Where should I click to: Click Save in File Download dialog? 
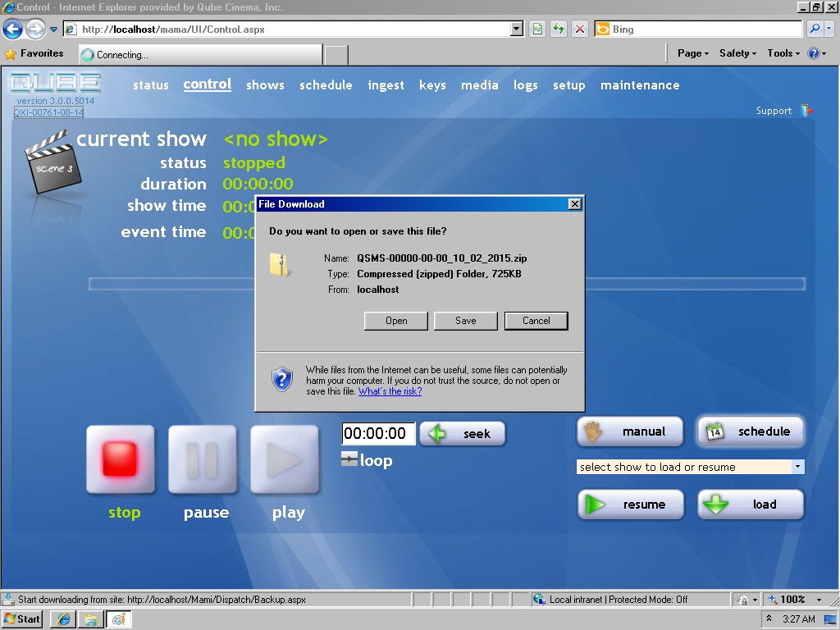[466, 321]
